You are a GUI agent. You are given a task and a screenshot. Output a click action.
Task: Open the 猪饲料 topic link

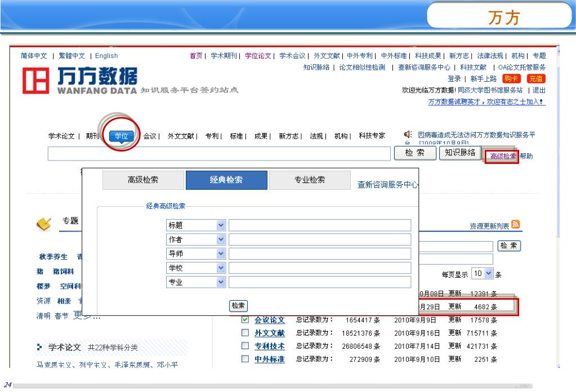63,271
